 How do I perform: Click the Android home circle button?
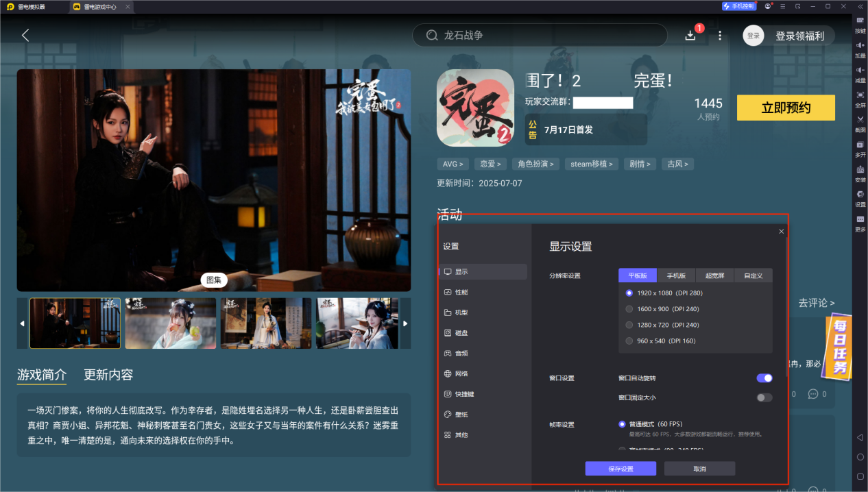click(860, 457)
